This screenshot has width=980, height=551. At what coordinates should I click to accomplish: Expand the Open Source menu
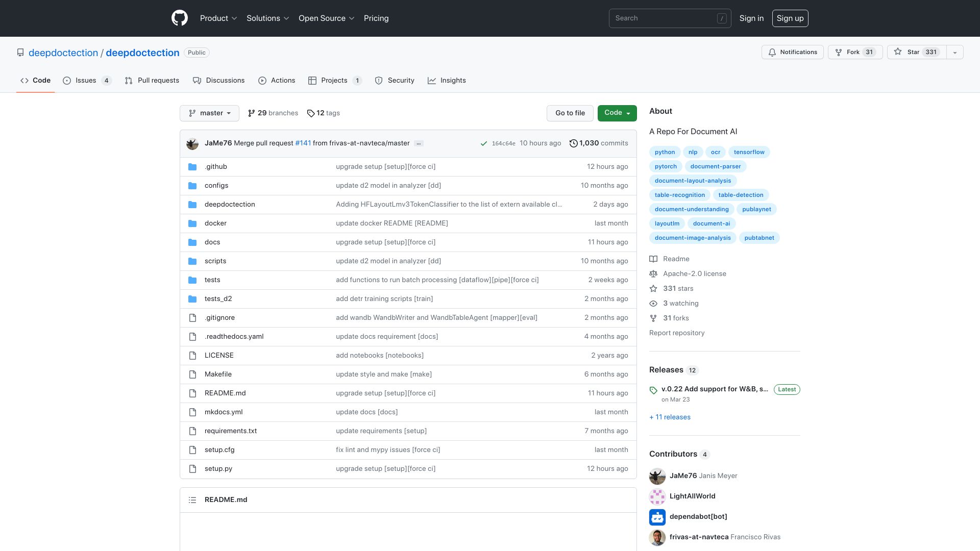tap(327, 18)
